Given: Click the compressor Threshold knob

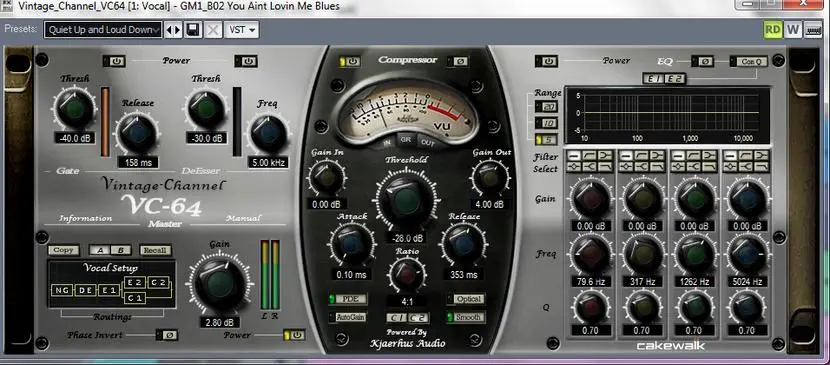Looking at the screenshot, I should coord(407,202).
